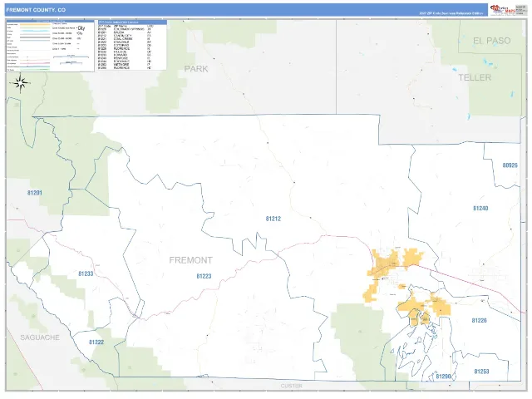
Task: Click the ZIP code label 81240
Action: click(x=480, y=209)
